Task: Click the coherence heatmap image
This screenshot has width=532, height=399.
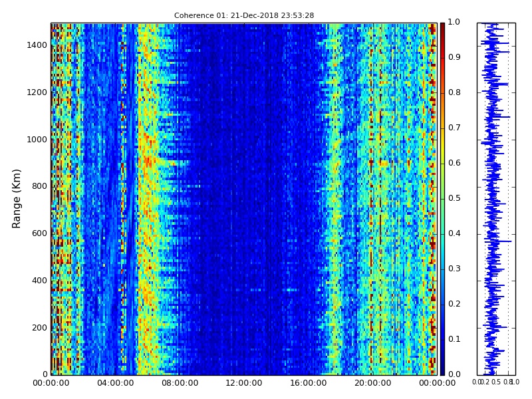Action: pos(244,199)
